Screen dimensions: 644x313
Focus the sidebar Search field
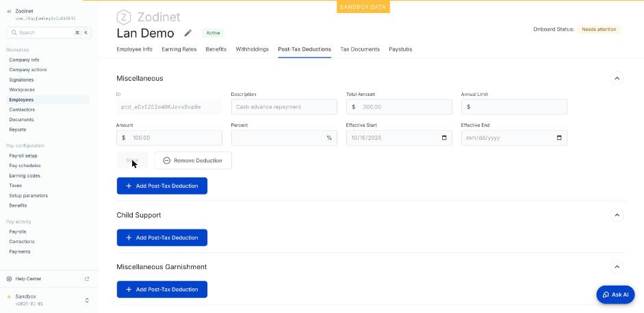(x=49, y=32)
